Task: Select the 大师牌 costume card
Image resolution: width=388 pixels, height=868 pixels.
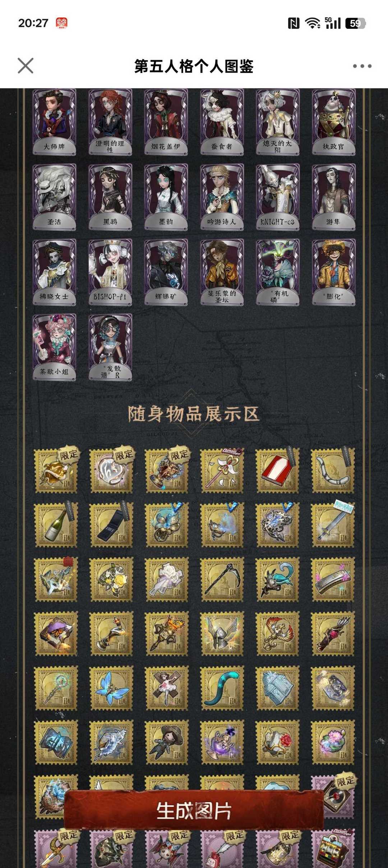Action: [55, 122]
